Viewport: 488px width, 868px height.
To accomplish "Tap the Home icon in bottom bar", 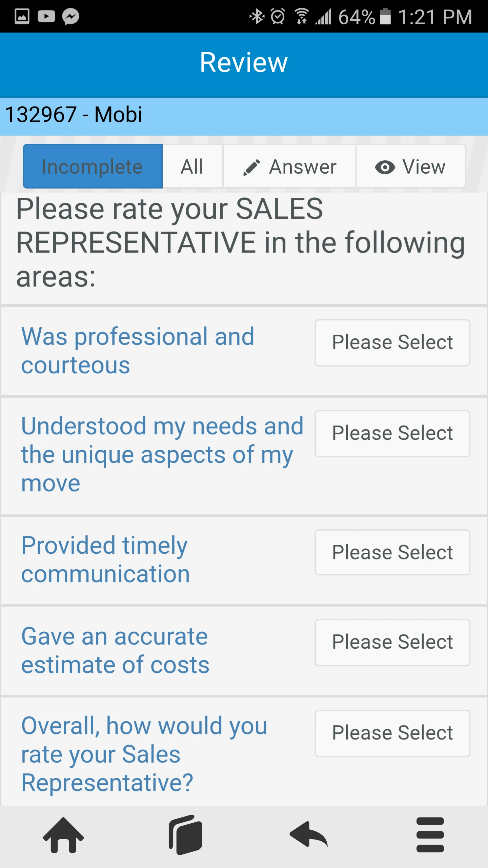I will (x=63, y=835).
